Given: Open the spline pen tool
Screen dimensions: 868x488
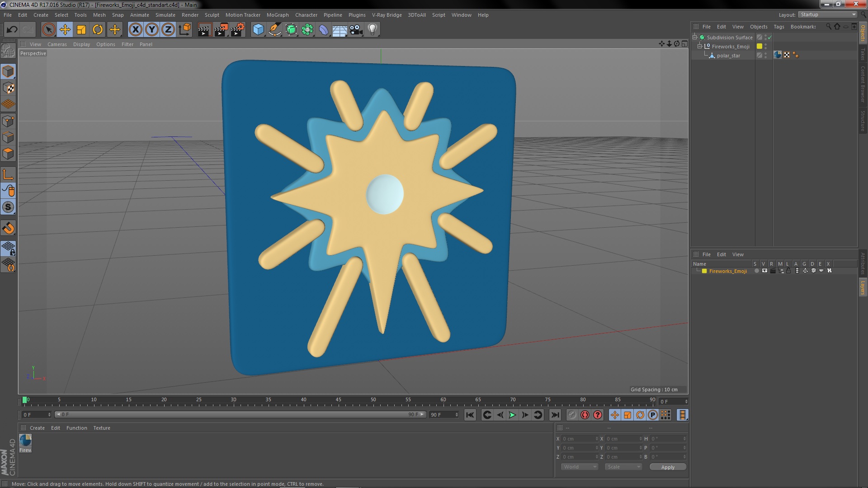Looking at the screenshot, I should point(274,30).
